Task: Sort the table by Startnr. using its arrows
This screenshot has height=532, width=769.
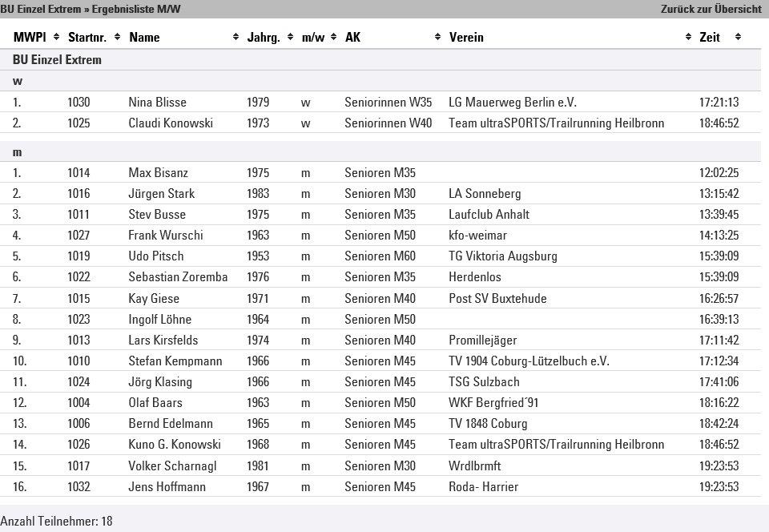Action: 118,37
